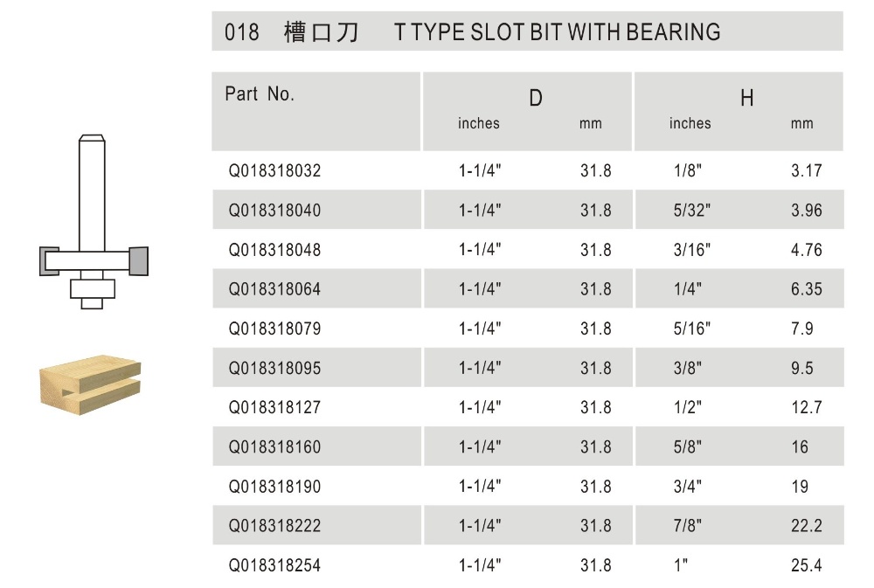Select part number Q018318040

click(274, 211)
